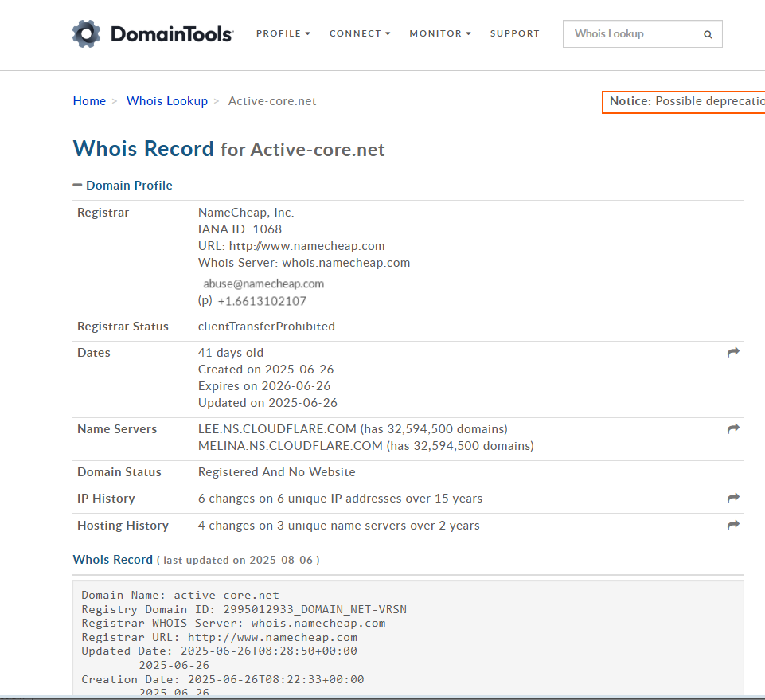
Task: Click the Registrar row label
Action: point(103,213)
